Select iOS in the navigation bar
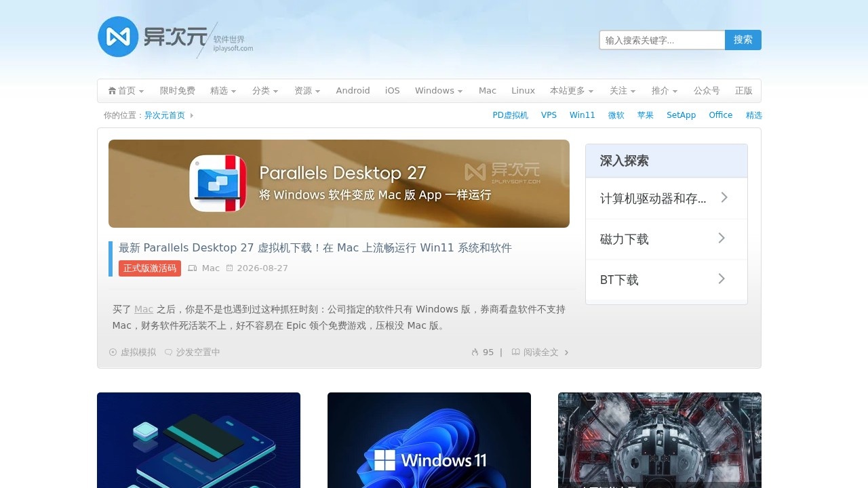The image size is (868, 488). tap(393, 91)
